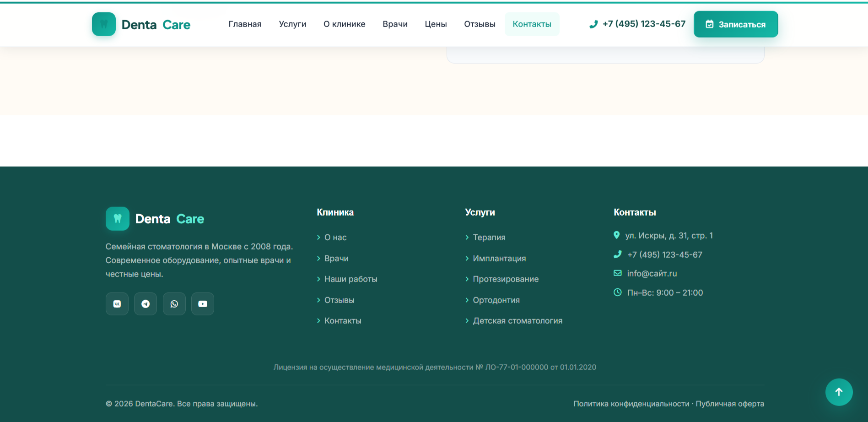
Task: Open the Наши работы footer link
Action: point(351,279)
